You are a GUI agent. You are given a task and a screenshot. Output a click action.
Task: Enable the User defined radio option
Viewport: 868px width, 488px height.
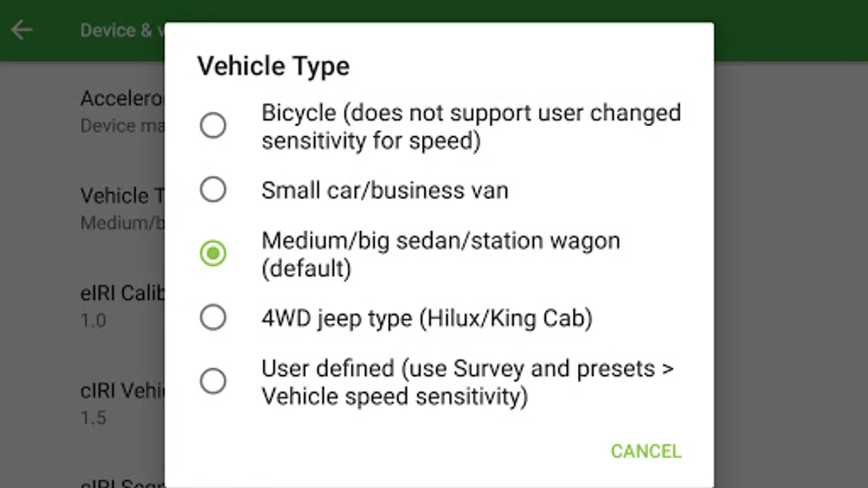tap(213, 381)
